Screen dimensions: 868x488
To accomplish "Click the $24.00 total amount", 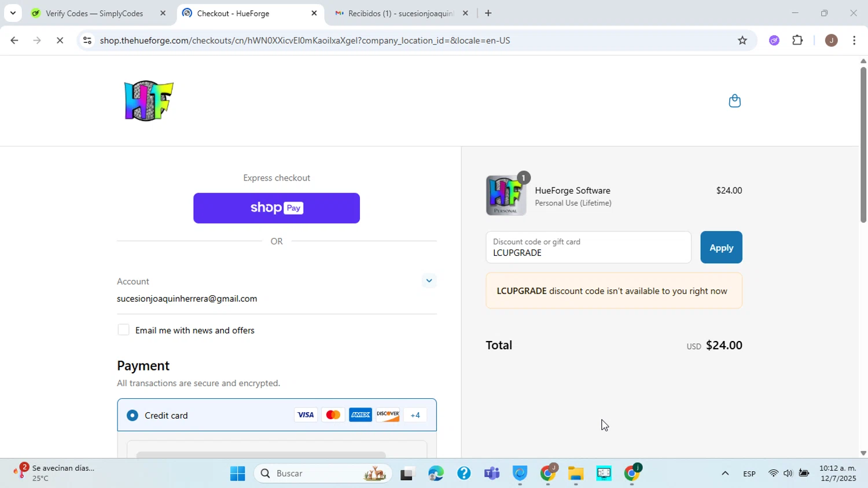I will (x=724, y=345).
